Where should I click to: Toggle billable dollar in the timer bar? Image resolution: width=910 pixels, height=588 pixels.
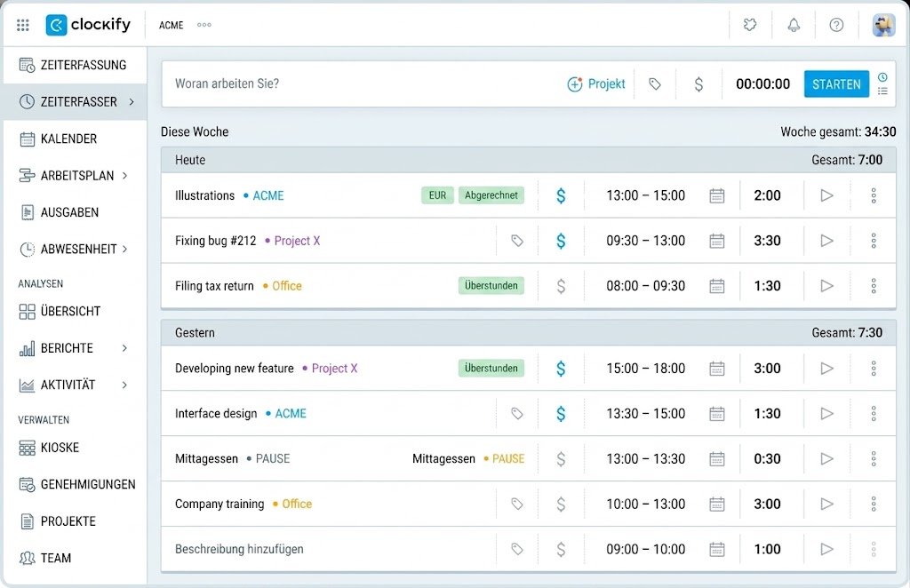[x=698, y=84]
